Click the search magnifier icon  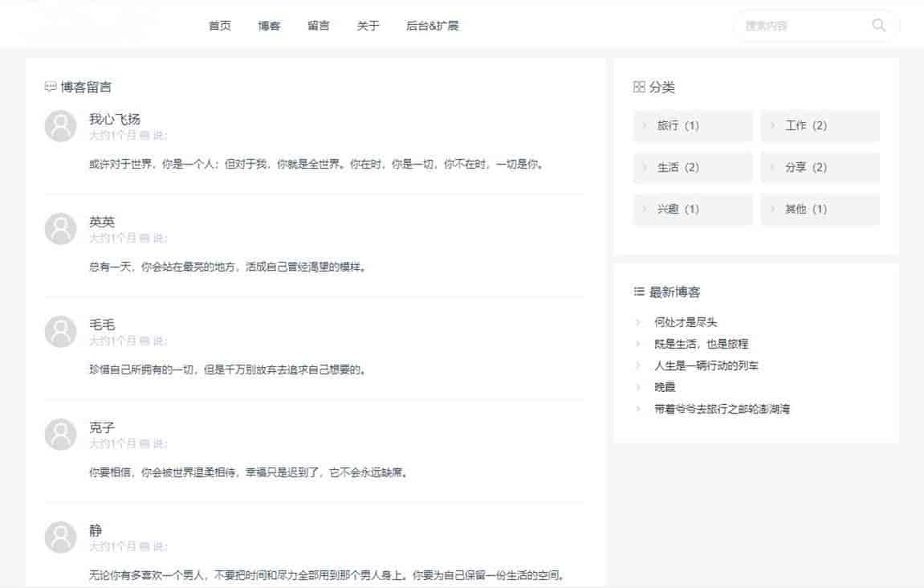879,25
